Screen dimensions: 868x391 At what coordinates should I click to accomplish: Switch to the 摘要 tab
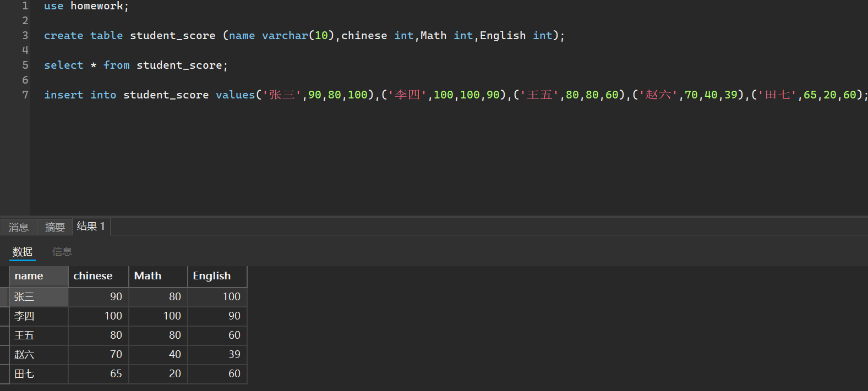[55, 227]
